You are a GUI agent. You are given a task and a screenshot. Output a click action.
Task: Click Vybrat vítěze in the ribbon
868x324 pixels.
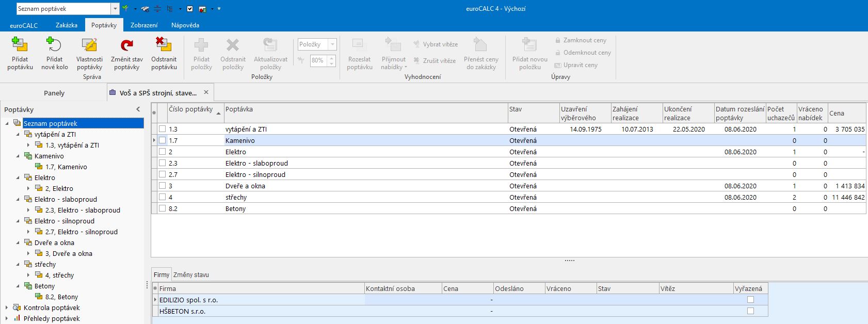coord(435,44)
